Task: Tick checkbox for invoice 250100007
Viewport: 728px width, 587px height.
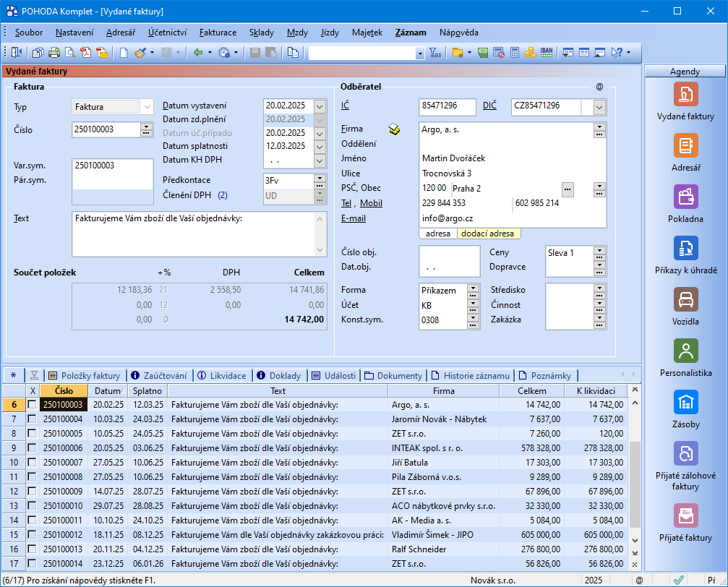Action: pos(32,462)
